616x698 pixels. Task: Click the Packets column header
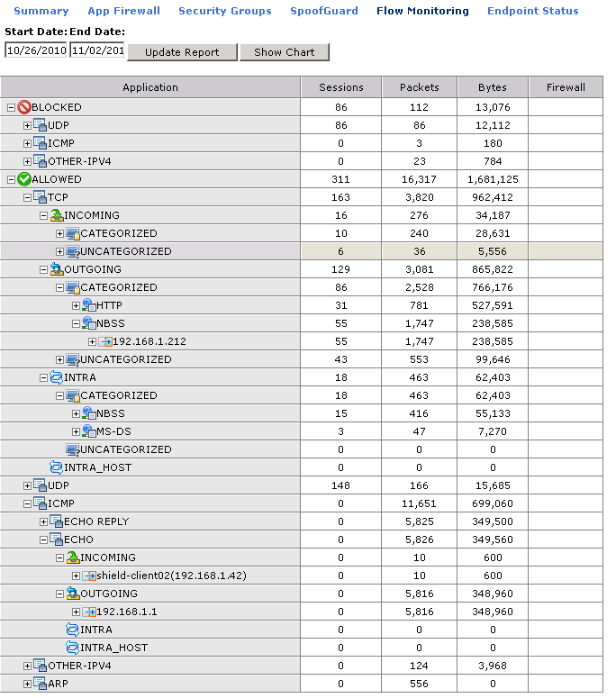click(x=420, y=87)
